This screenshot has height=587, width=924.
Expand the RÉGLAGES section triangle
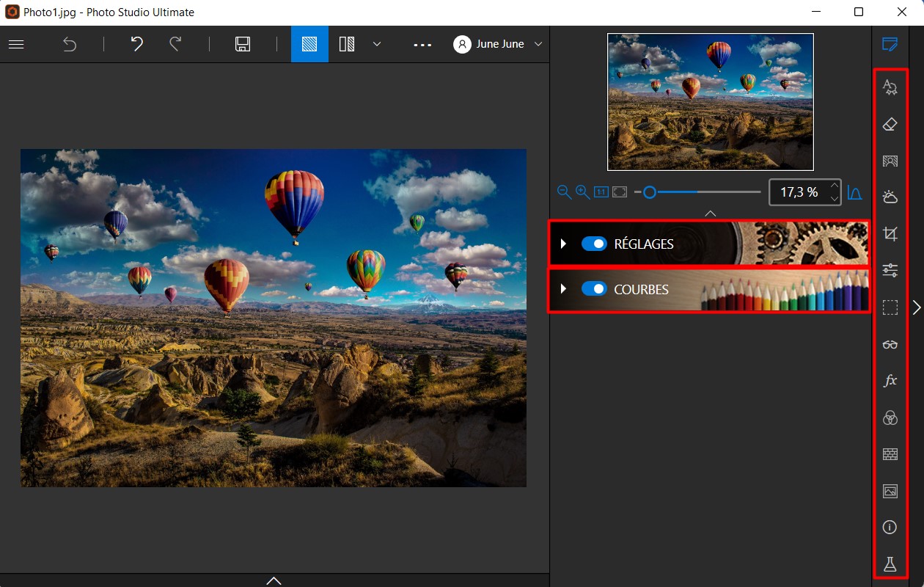pos(563,244)
